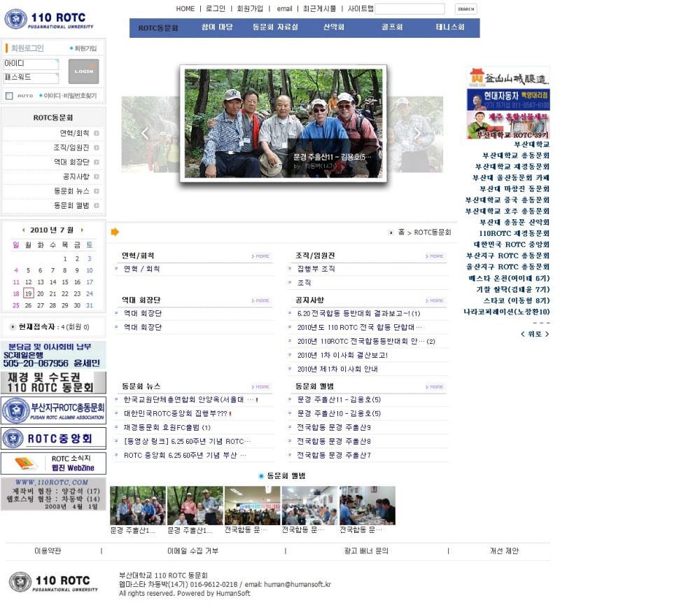
Task: Click the ROTC중앙회 banner in sidebar
Action: tap(53, 438)
